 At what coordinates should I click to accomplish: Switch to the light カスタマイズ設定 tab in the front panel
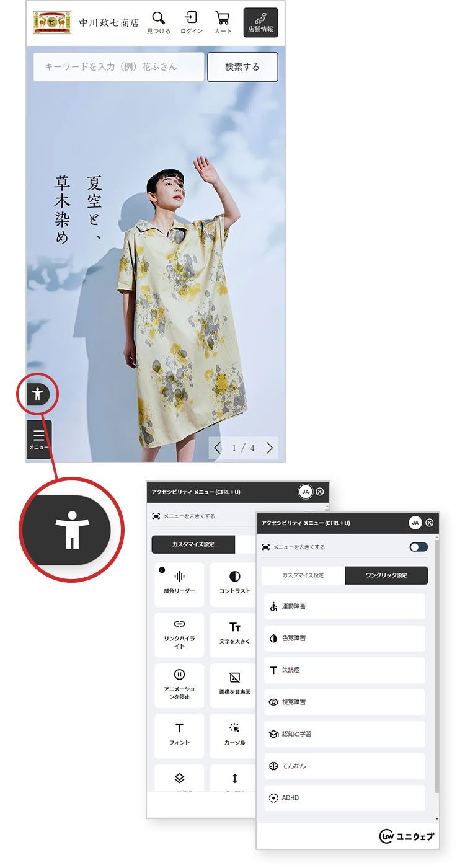coord(303,575)
